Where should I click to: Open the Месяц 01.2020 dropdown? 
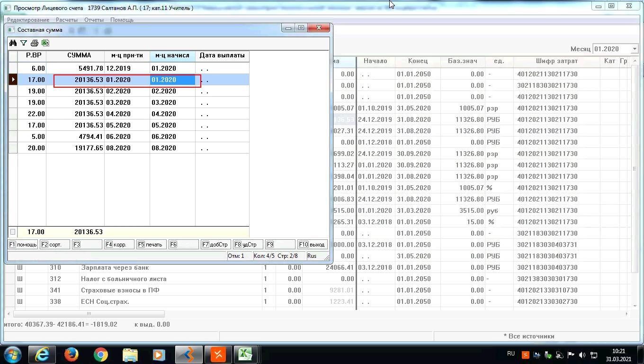[x=635, y=49]
